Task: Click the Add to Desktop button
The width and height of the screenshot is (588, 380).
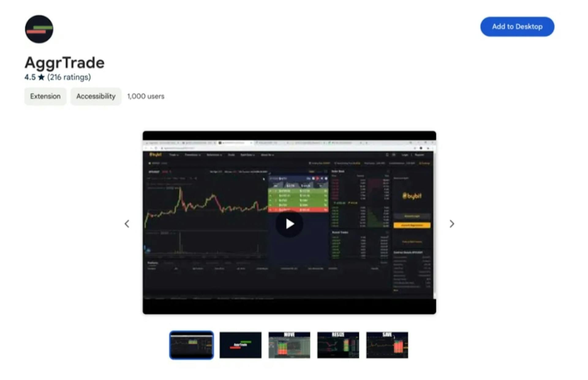Action: [x=517, y=27]
